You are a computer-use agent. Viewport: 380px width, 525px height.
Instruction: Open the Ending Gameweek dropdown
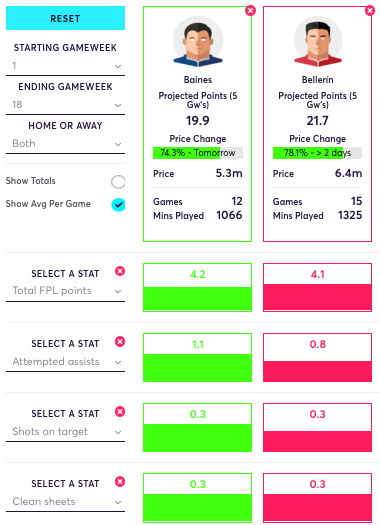click(65, 105)
